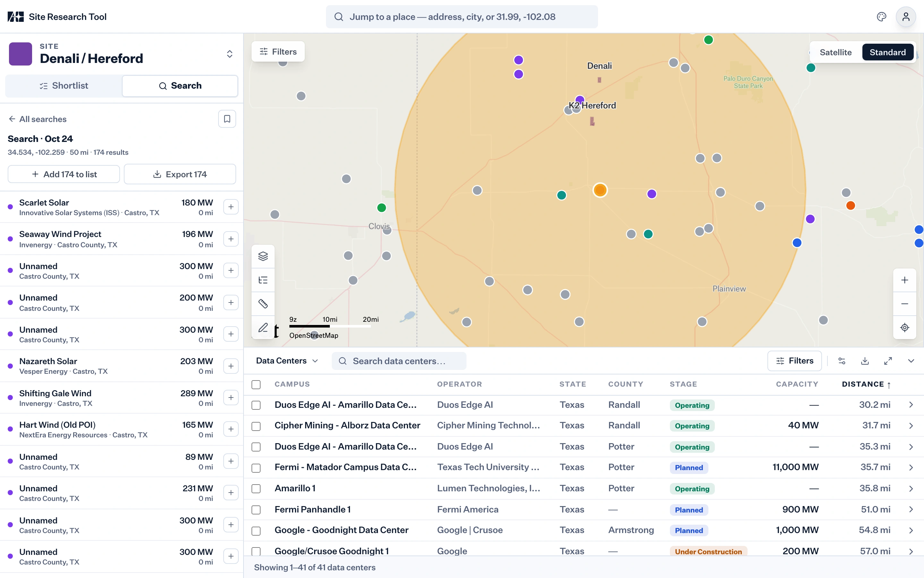
Task: Open the Data Centers layer dropdown
Action: pyautogui.click(x=287, y=361)
